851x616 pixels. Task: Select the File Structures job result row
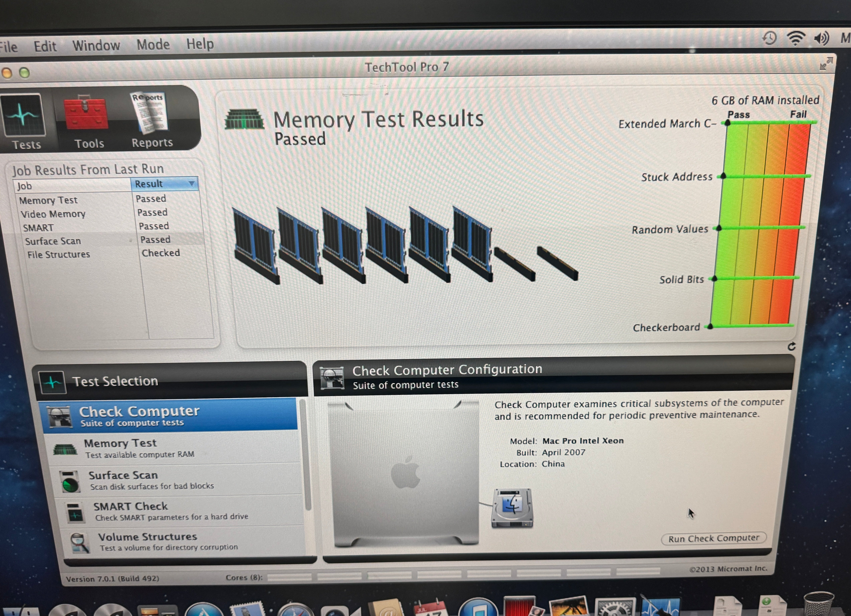pyautogui.click(x=114, y=254)
